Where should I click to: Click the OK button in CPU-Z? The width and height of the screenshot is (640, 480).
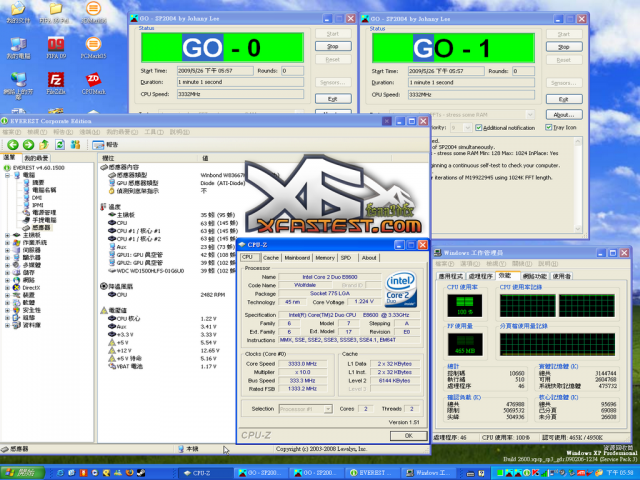click(409, 436)
